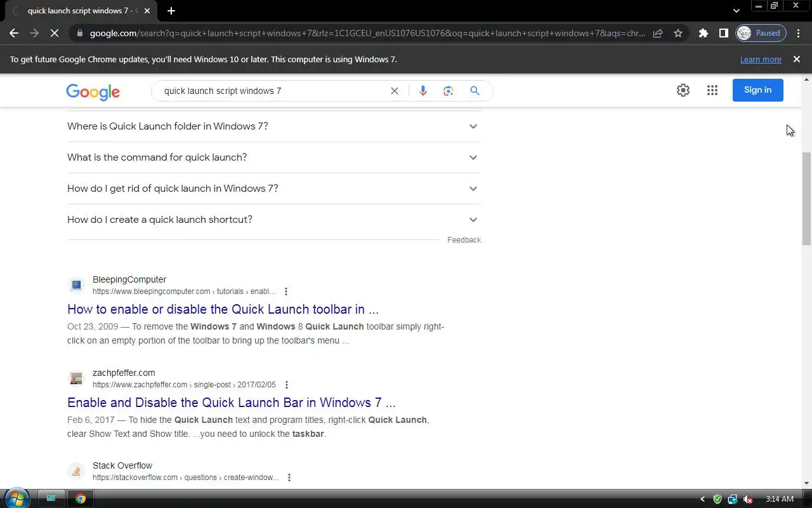The image size is (812, 508).
Task: Show hidden system tray icons
Action: tap(702, 499)
